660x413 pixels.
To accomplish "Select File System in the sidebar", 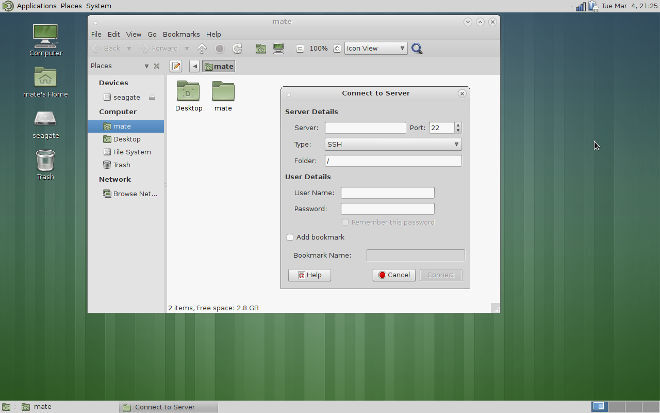I will tap(131, 152).
